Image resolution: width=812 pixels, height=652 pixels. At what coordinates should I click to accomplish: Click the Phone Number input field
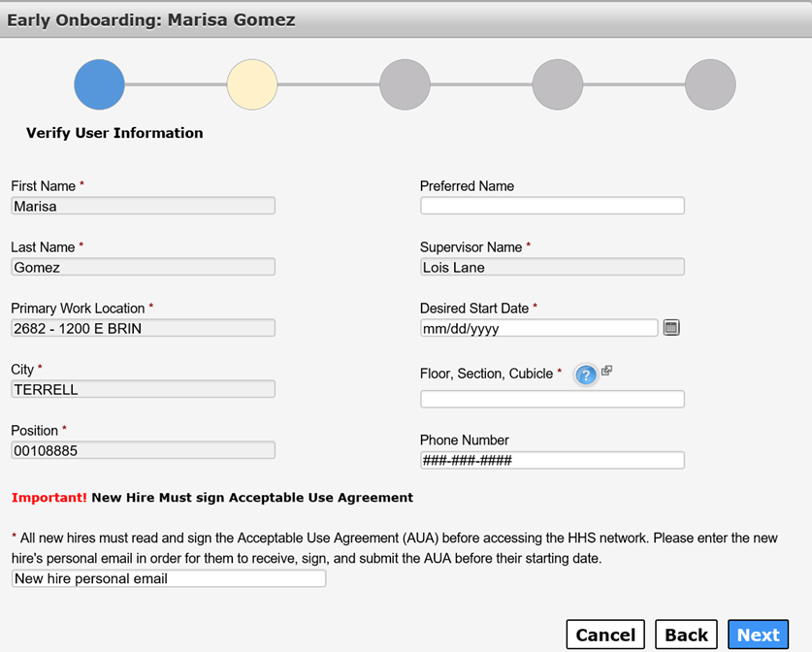pos(553,461)
